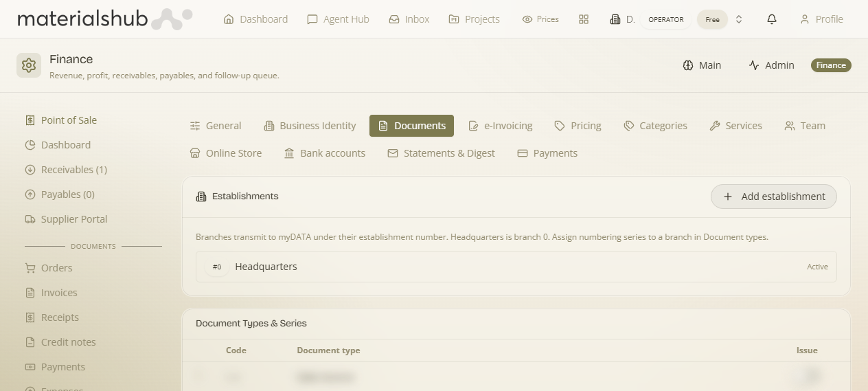Switch to the Payments settings tab
Viewport: 868px width, 391px height.
547,153
